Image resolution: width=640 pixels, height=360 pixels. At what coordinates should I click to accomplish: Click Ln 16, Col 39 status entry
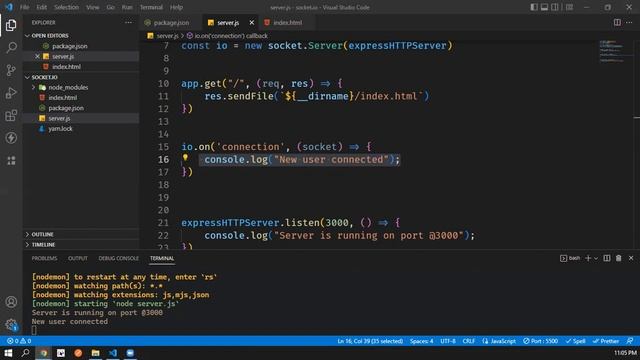pos(370,341)
